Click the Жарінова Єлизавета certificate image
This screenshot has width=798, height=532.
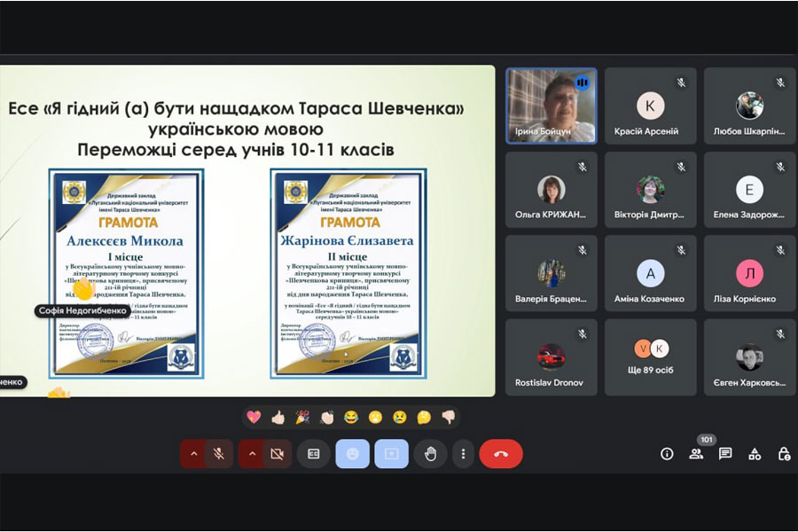(x=348, y=274)
